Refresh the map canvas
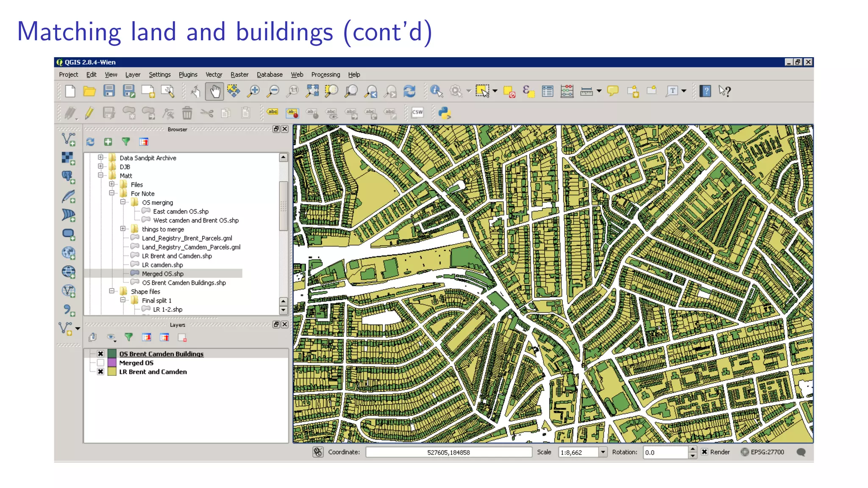868x488 pixels. pos(409,91)
